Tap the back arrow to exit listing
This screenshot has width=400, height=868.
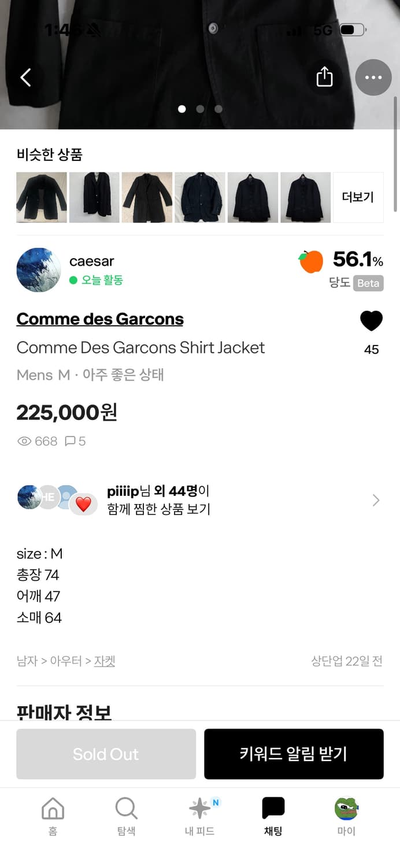(25, 77)
